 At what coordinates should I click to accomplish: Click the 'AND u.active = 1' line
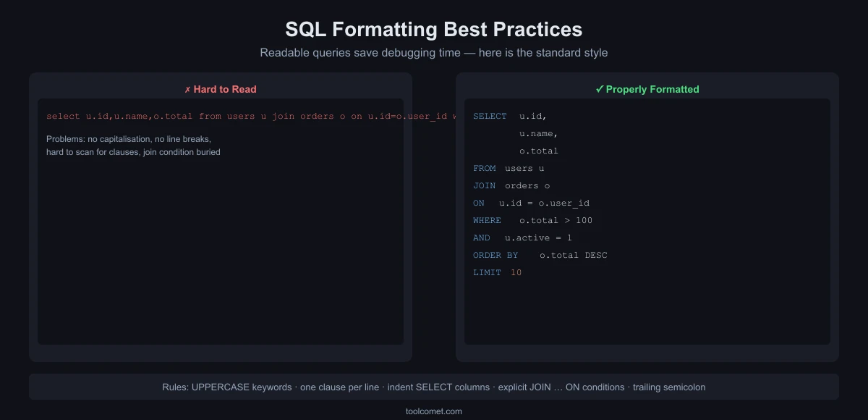coord(523,238)
